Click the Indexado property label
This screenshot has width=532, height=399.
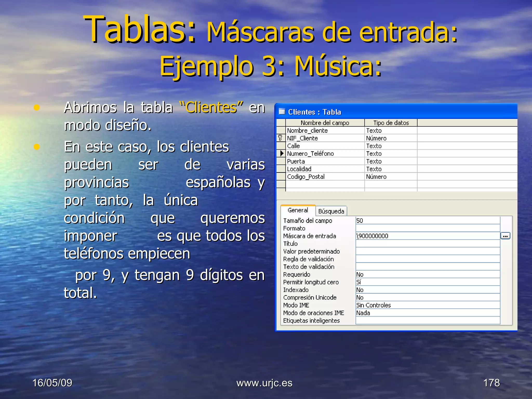point(296,290)
